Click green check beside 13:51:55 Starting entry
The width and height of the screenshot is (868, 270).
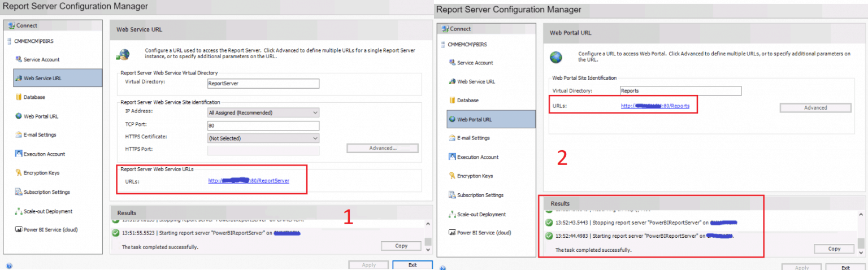(x=116, y=233)
